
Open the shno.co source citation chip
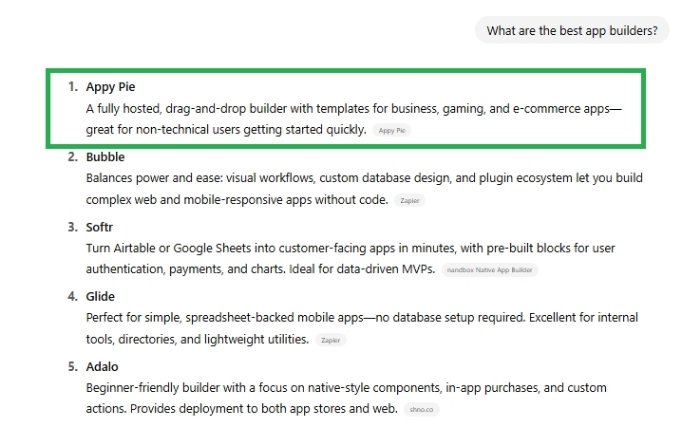point(421,409)
